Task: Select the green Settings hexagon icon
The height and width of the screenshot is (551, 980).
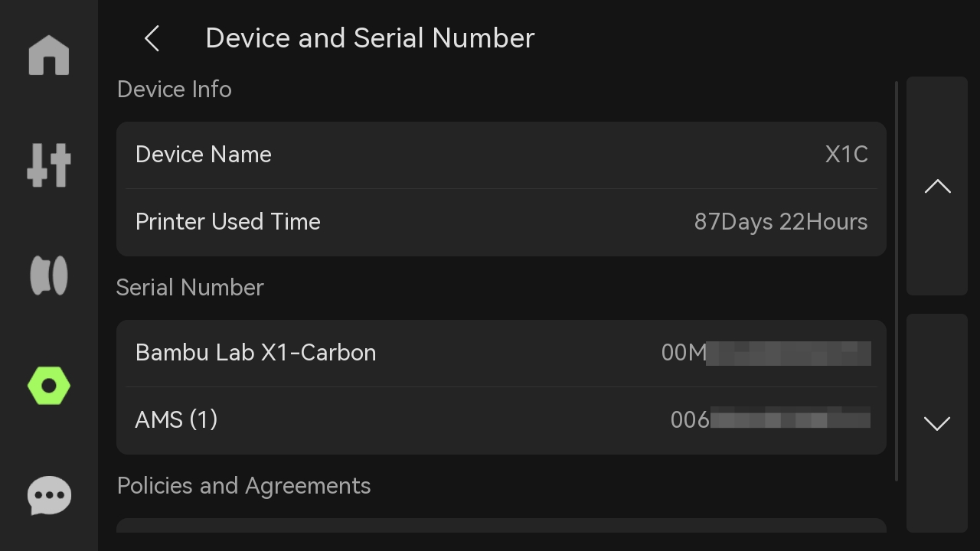Action: coord(49,386)
